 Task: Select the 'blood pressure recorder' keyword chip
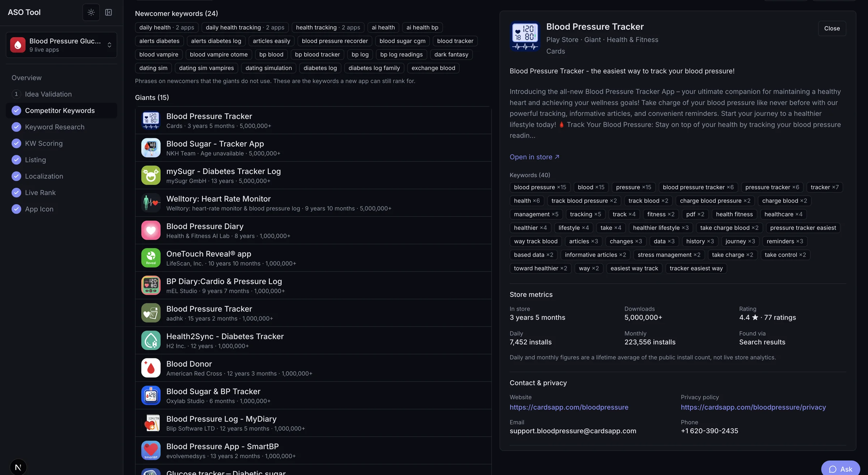[335, 41]
